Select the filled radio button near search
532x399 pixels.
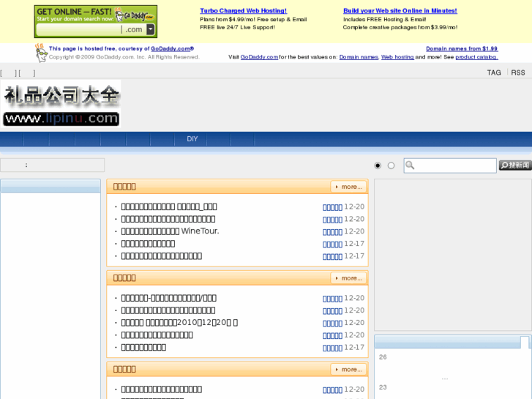point(378,165)
